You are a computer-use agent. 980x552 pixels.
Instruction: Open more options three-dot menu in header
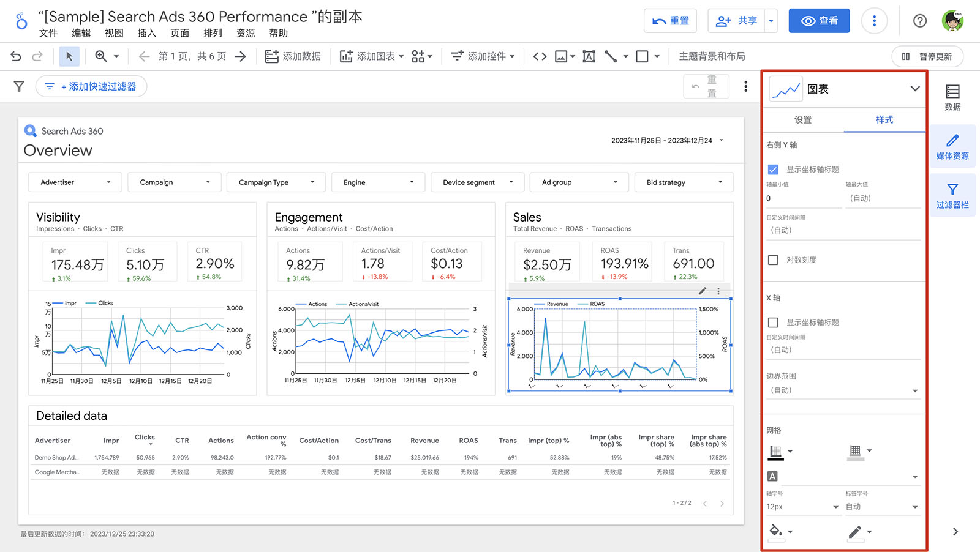click(874, 21)
